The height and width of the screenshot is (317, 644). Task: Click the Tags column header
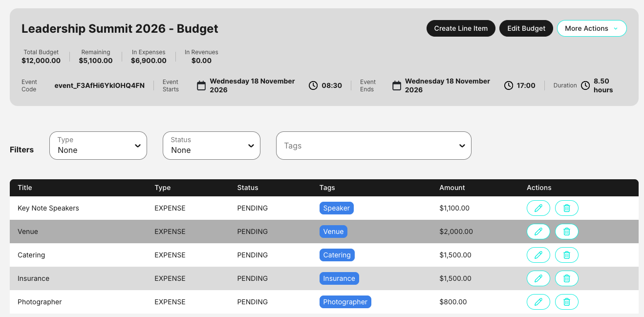point(327,188)
